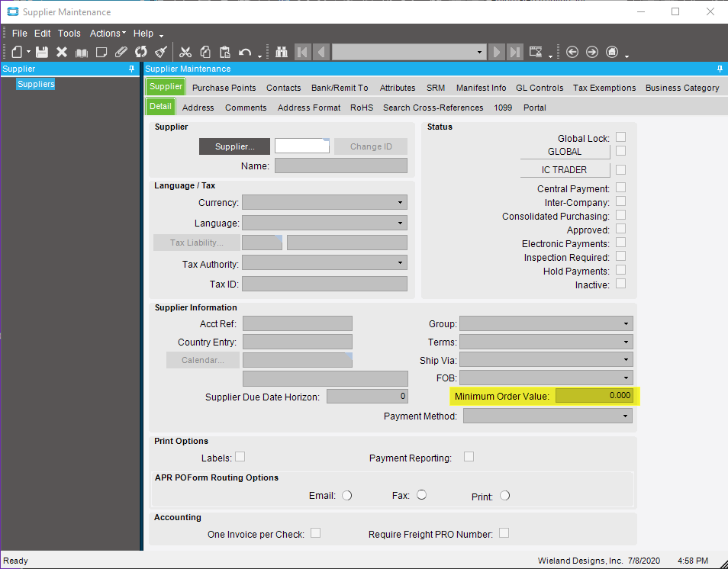Open the File menu
The image size is (728, 569).
click(x=20, y=34)
